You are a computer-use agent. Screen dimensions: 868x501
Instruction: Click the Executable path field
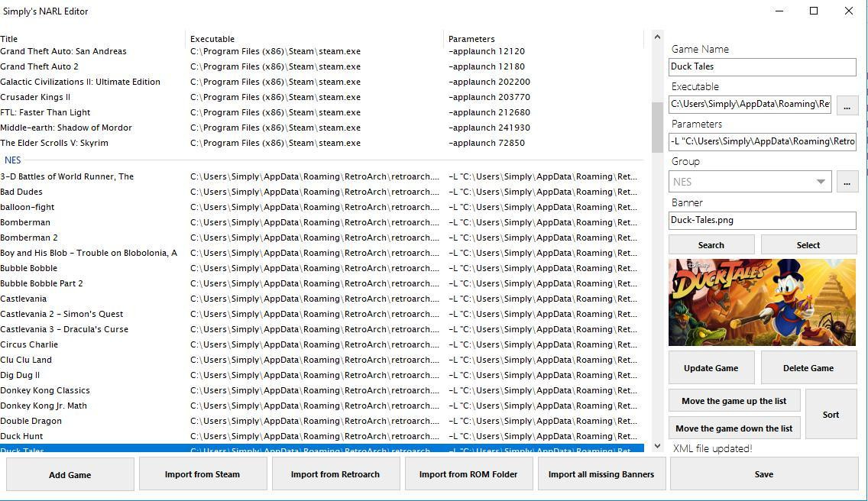tap(750, 104)
